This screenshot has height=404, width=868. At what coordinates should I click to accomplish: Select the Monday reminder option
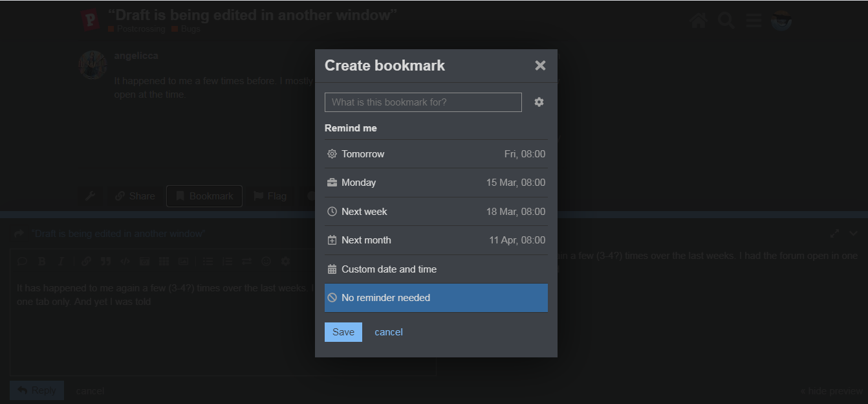pos(436,183)
